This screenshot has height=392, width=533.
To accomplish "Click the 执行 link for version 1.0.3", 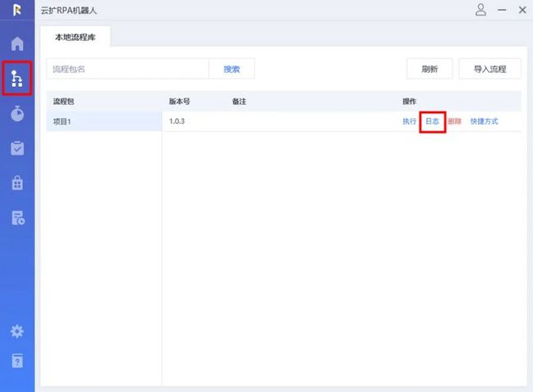I will [x=409, y=121].
